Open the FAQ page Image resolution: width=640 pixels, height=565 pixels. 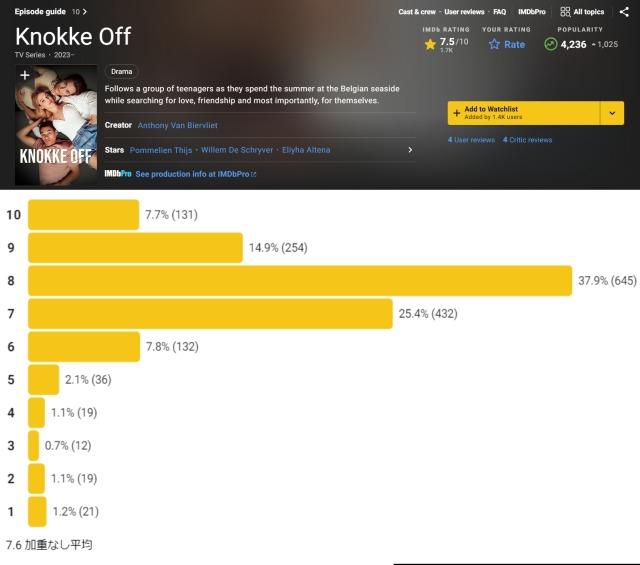pyautogui.click(x=499, y=12)
